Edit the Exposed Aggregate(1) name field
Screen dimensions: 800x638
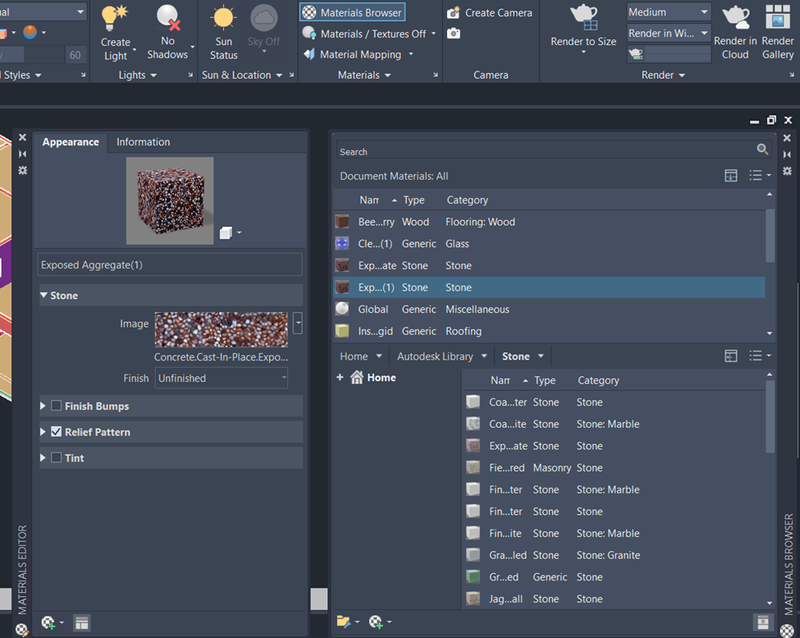pyautogui.click(x=170, y=265)
